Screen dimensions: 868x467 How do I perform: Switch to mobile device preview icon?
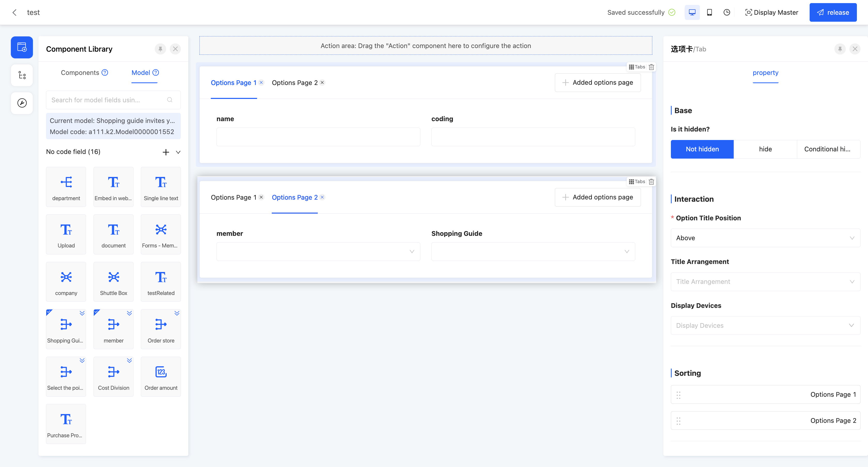(x=709, y=12)
